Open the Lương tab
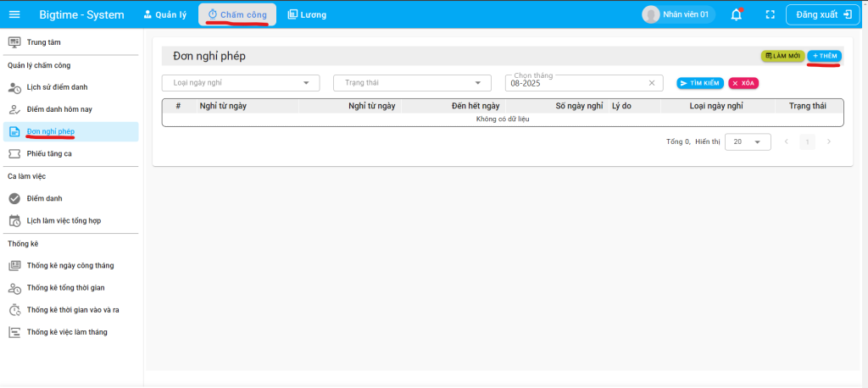868x388 pixels. (x=306, y=14)
